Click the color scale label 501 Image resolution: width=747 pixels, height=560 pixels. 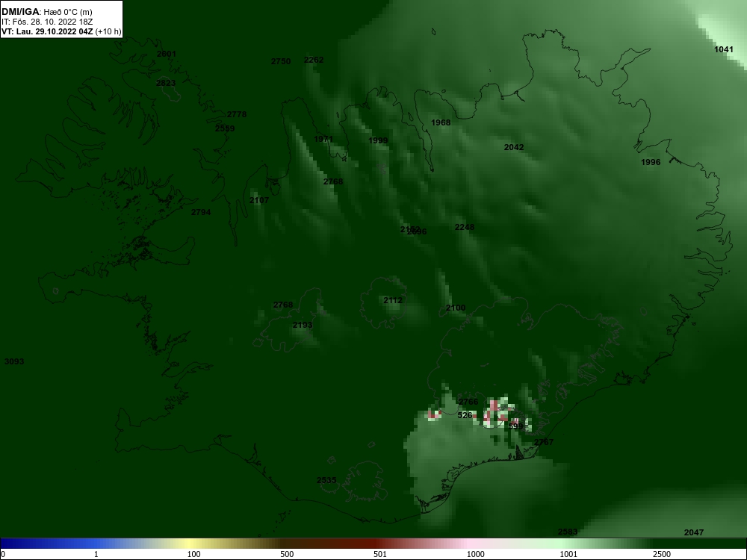380,554
